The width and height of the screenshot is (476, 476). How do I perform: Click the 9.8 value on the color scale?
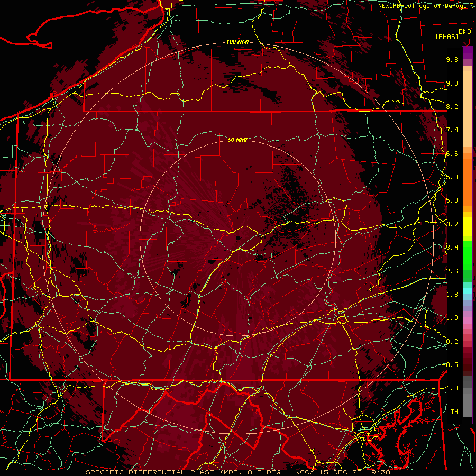pyautogui.click(x=452, y=59)
